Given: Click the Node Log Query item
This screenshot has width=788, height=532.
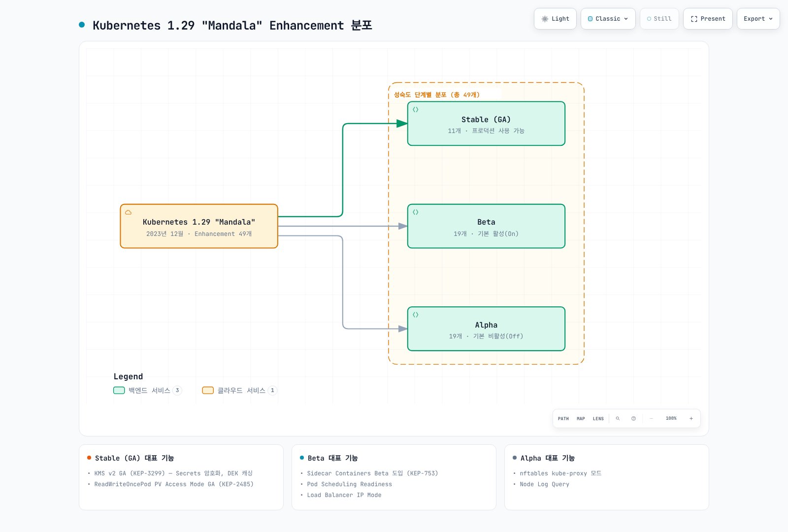Looking at the screenshot, I should (544, 484).
